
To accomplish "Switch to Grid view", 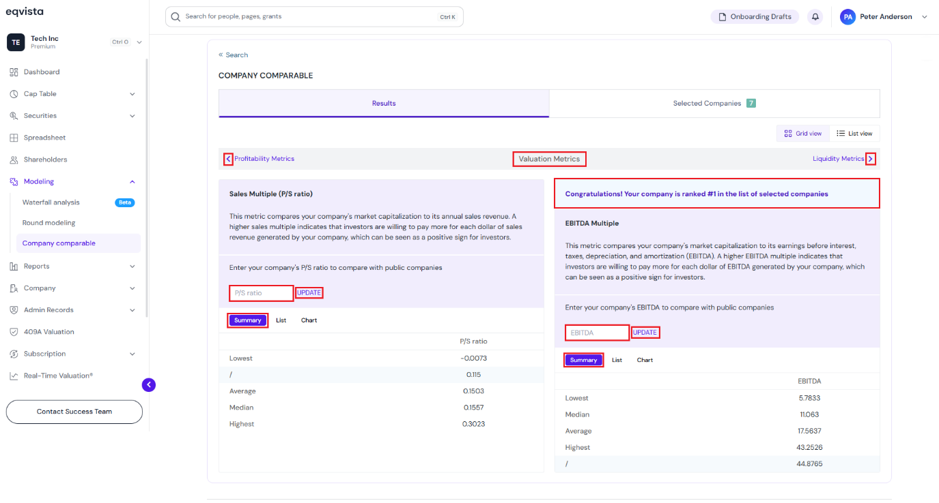I will tap(803, 134).
